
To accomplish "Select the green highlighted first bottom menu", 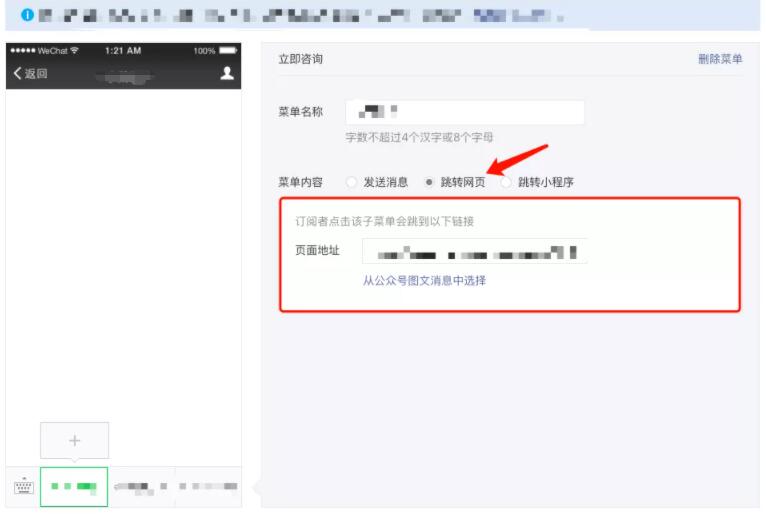I will click(74, 487).
